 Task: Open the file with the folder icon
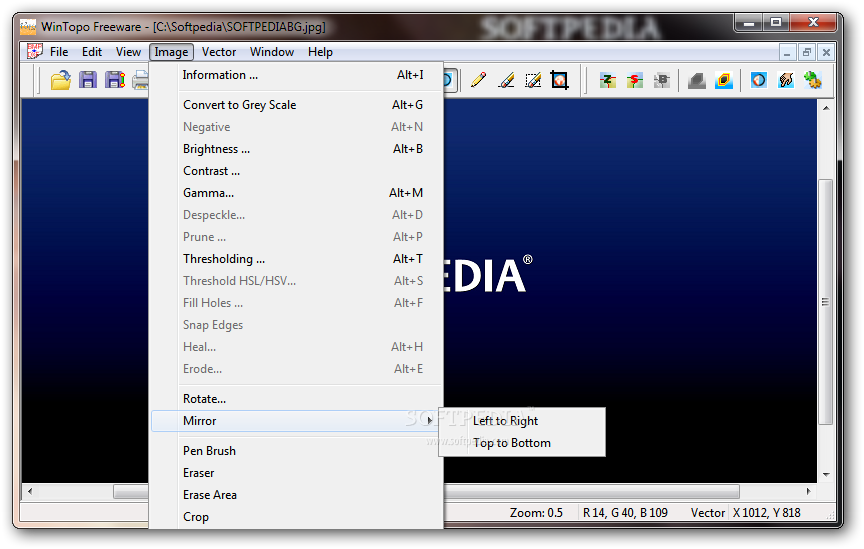tap(61, 80)
